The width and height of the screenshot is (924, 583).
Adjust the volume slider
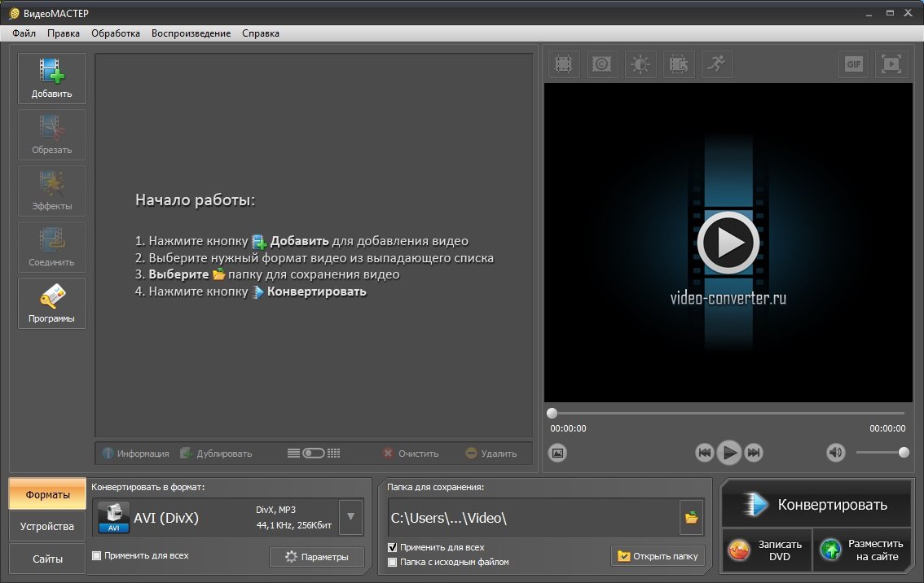[x=882, y=453]
